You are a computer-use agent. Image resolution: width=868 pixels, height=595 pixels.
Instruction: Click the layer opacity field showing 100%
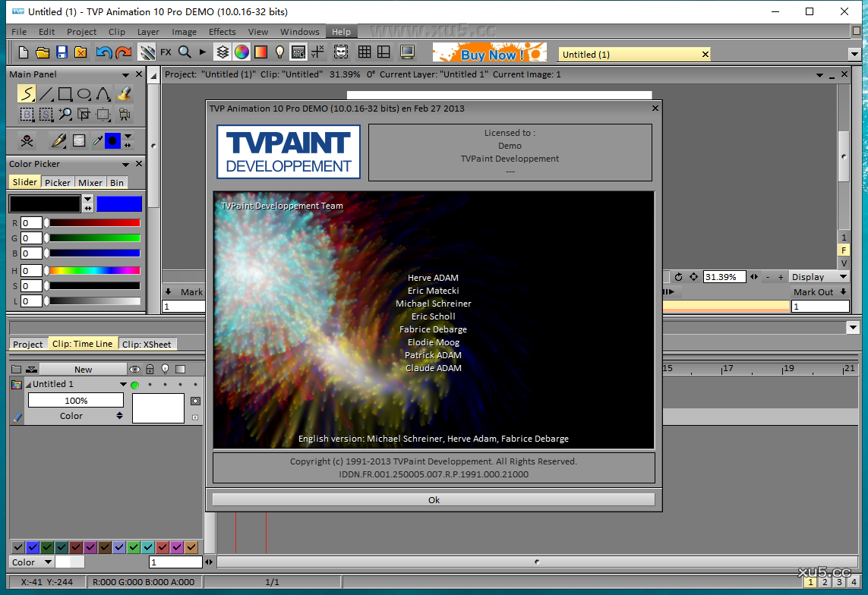click(76, 399)
